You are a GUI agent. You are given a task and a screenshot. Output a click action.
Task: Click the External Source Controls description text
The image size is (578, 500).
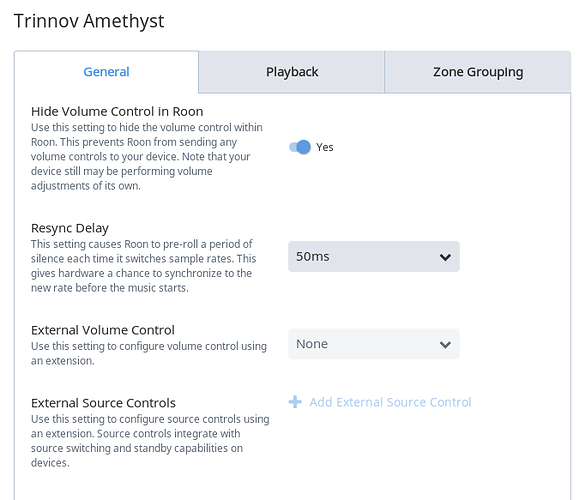tap(150, 441)
